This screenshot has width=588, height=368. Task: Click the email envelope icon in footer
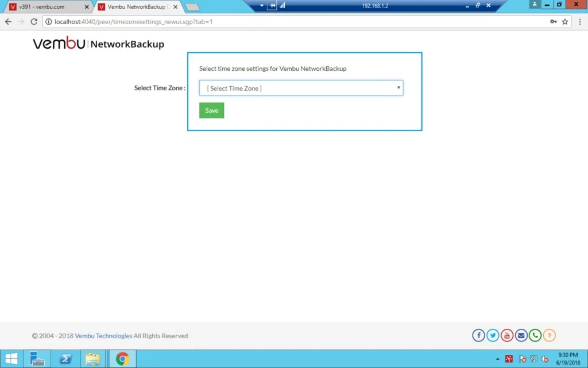tap(521, 335)
